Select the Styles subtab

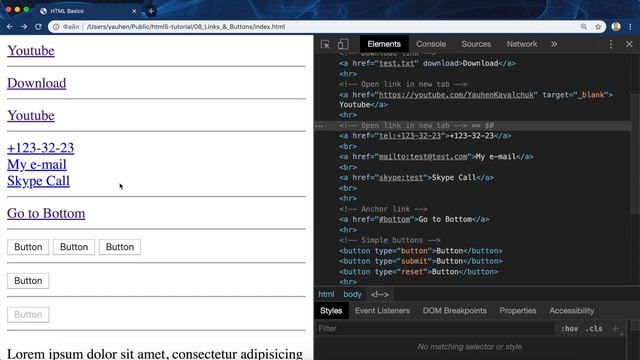point(331,311)
